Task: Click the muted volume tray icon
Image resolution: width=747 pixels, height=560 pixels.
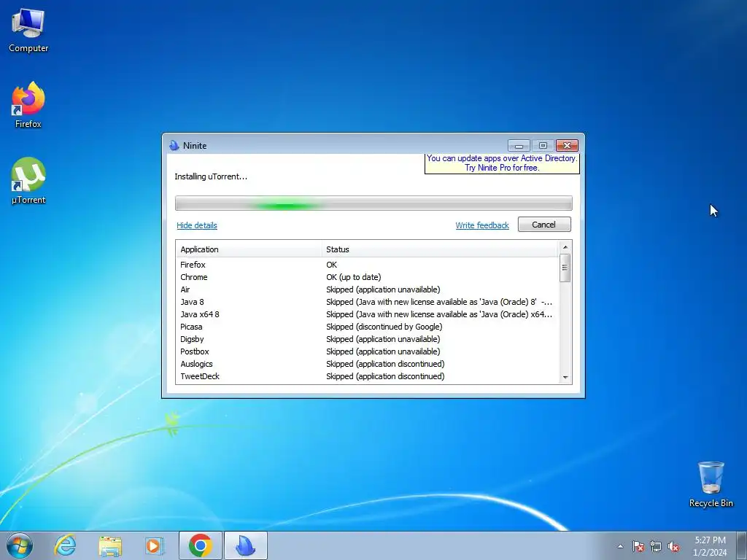Action: (x=673, y=546)
